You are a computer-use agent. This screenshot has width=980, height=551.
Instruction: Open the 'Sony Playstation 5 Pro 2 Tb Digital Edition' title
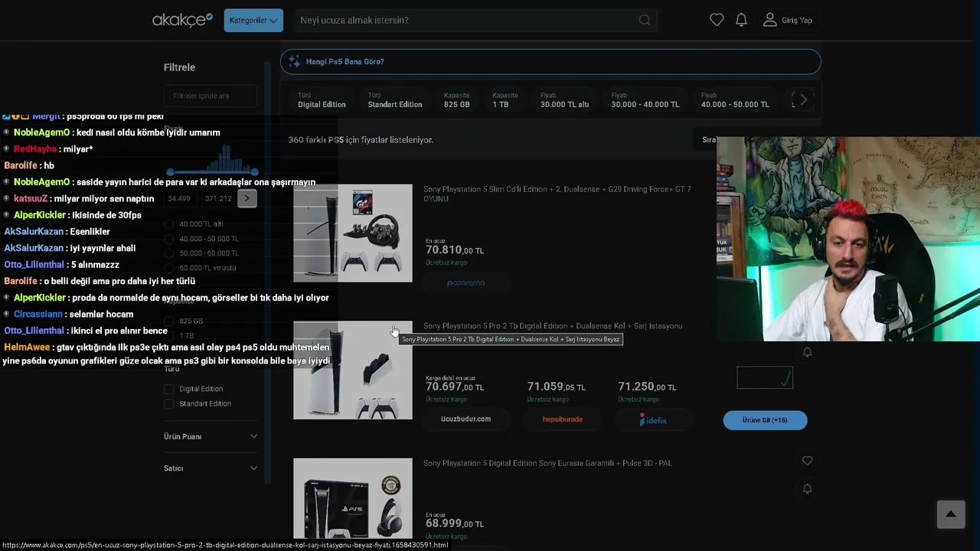553,326
